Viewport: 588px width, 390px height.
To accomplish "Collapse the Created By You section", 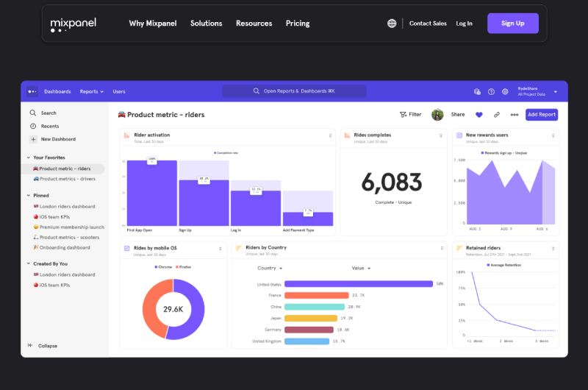I will click(x=29, y=263).
